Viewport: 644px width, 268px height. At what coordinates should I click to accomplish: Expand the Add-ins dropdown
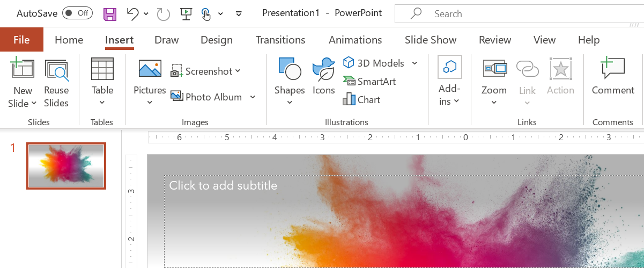[x=456, y=101]
